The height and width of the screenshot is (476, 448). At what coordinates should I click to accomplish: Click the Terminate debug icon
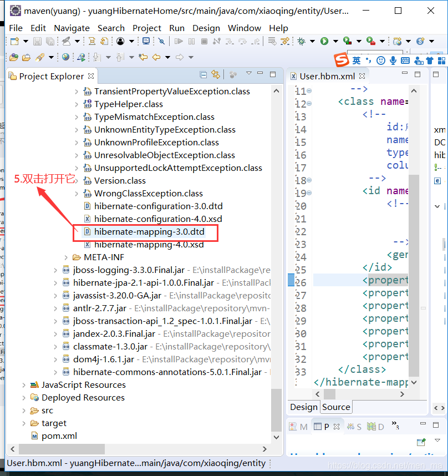(204, 41)
